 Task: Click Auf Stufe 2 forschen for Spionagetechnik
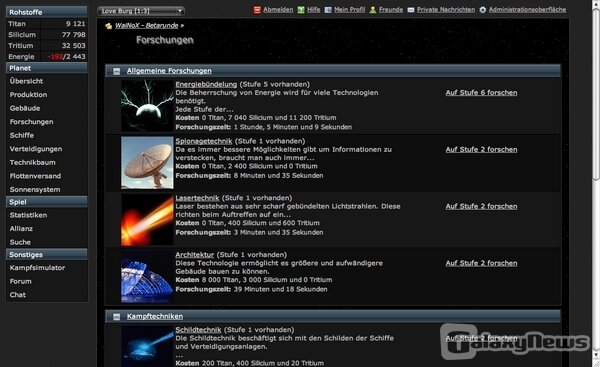(x=481, y=150)
